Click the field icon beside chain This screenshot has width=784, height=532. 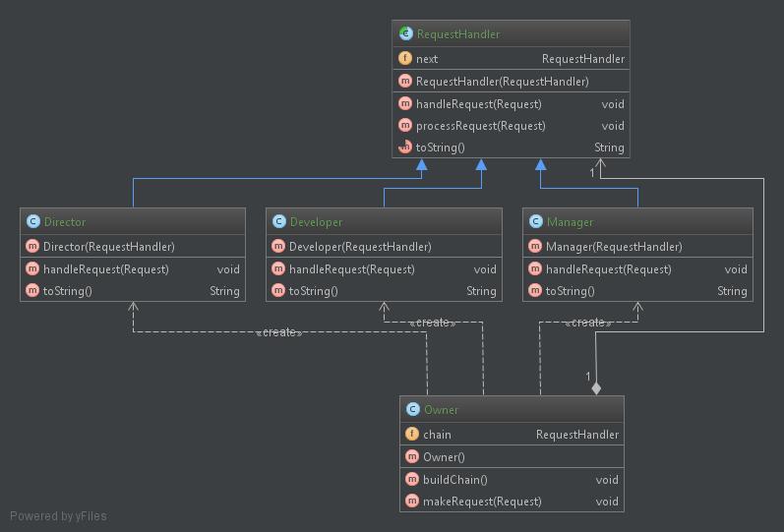pyautogui.click(x=412, y=434)
